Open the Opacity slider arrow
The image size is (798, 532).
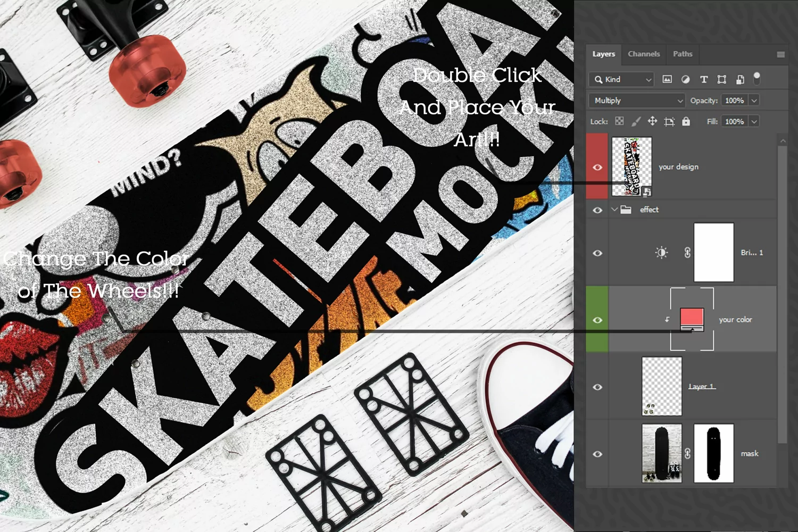754,101
